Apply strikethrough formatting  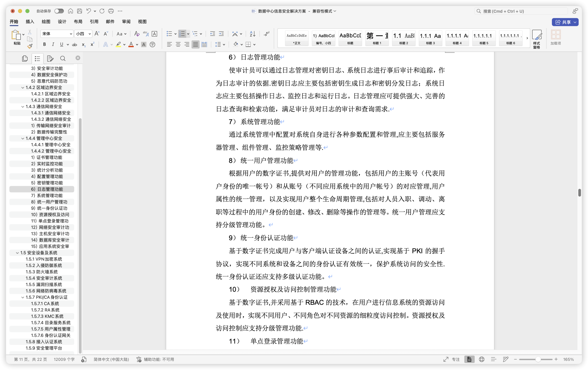[x=74, y=45]
